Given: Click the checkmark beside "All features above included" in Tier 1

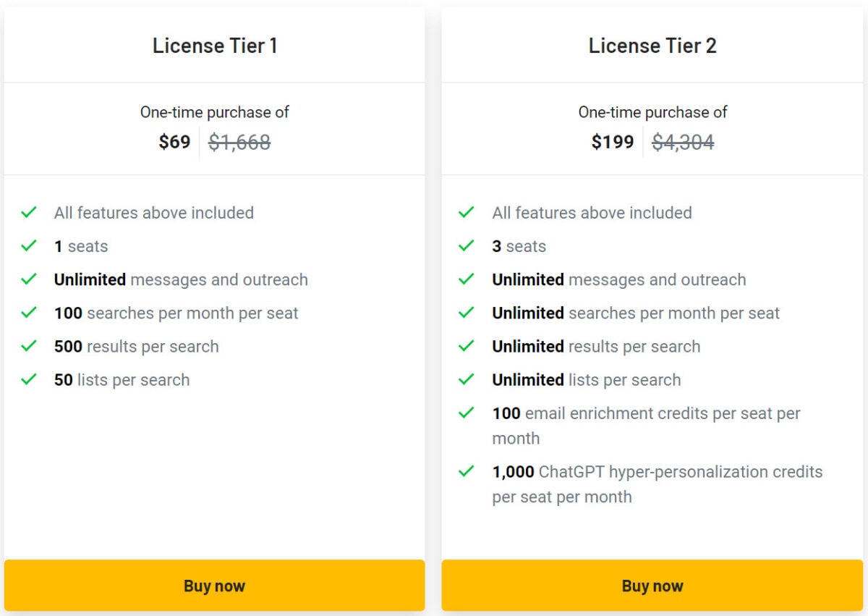Looking at the screenshot, I should [x=29, y=212].
